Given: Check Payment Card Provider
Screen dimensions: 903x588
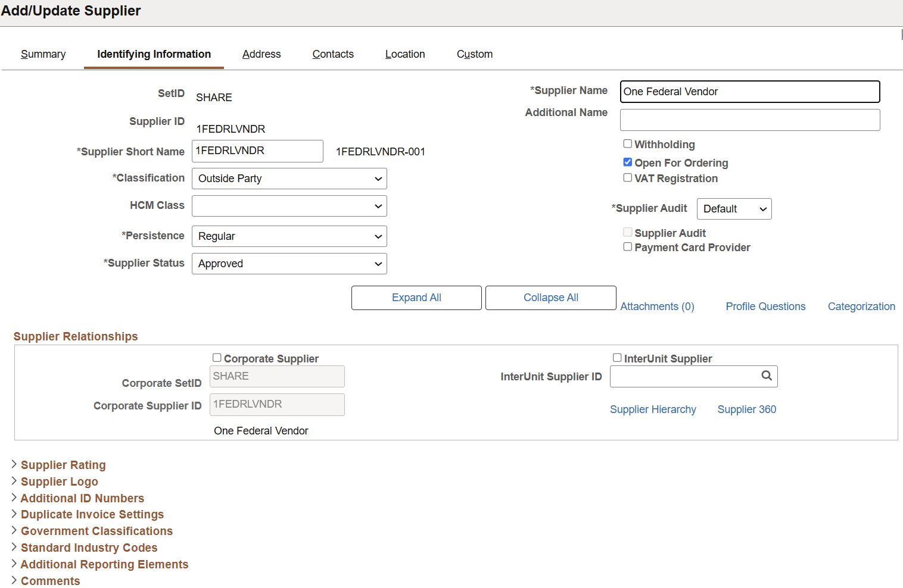Looking at the screenshot, I should click(627, 246).
